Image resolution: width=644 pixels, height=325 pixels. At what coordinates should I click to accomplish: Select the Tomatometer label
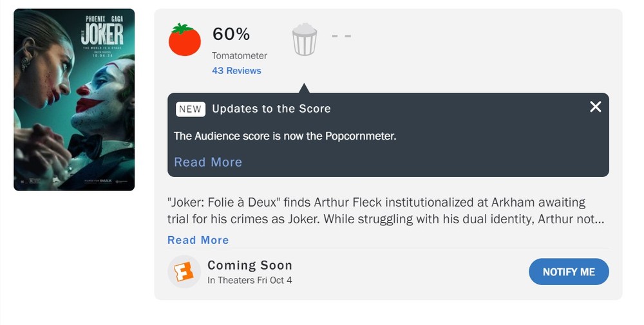point(240,56)
